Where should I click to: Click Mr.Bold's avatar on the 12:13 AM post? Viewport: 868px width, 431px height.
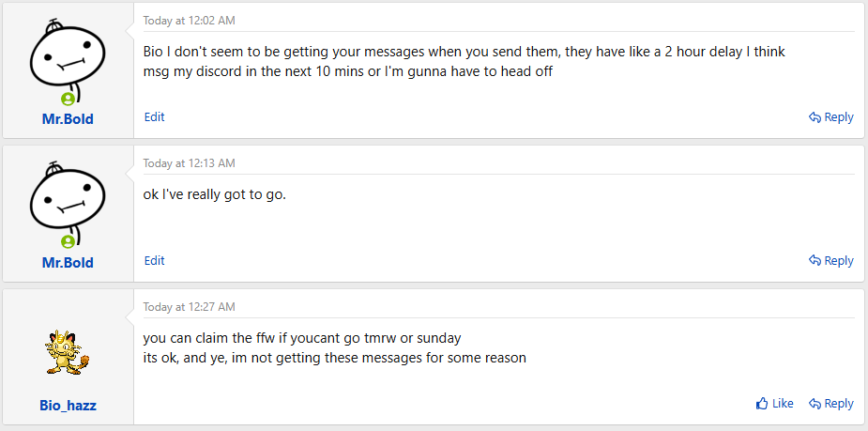pos(68,202)
